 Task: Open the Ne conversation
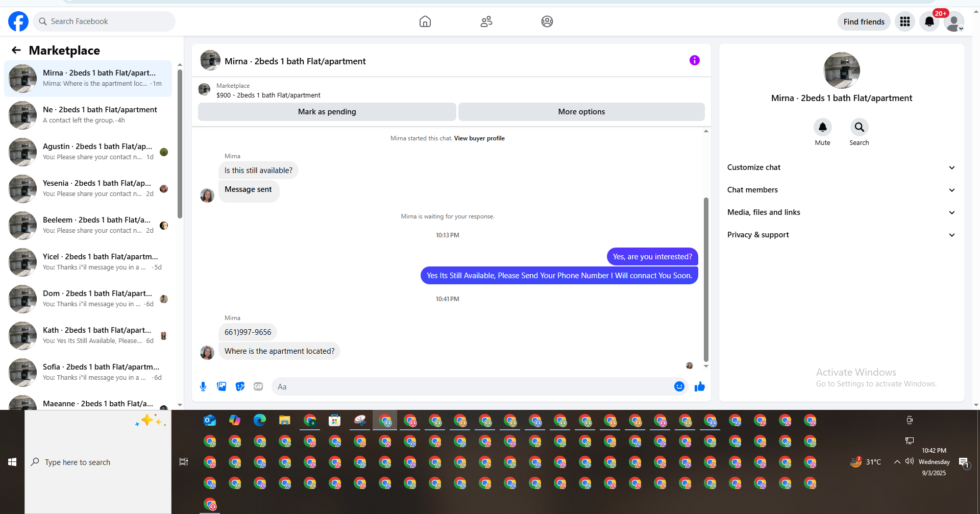point(88,115)
